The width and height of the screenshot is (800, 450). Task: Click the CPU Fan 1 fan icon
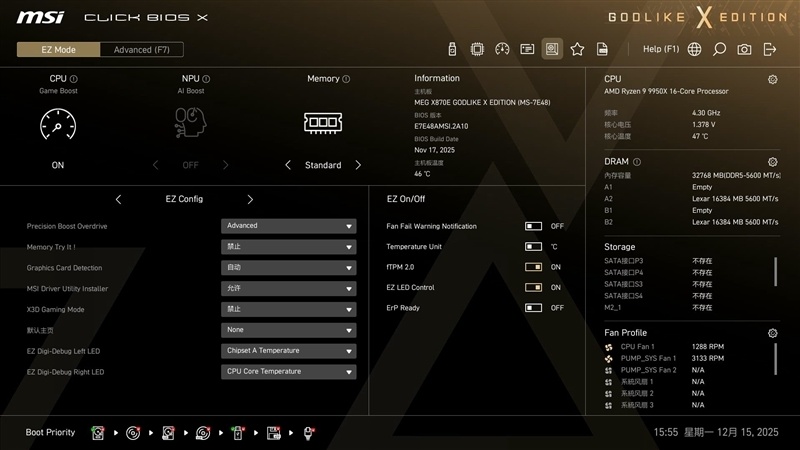[x=609, y=347]
